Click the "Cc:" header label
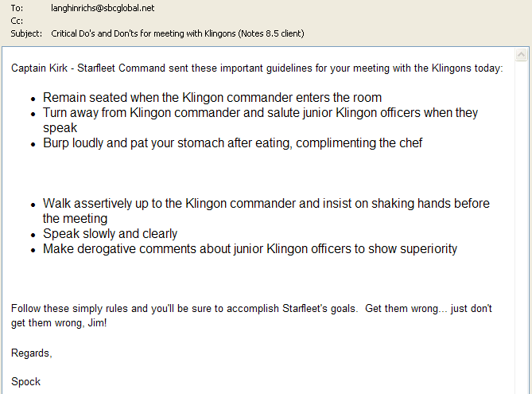 [16, 21]
